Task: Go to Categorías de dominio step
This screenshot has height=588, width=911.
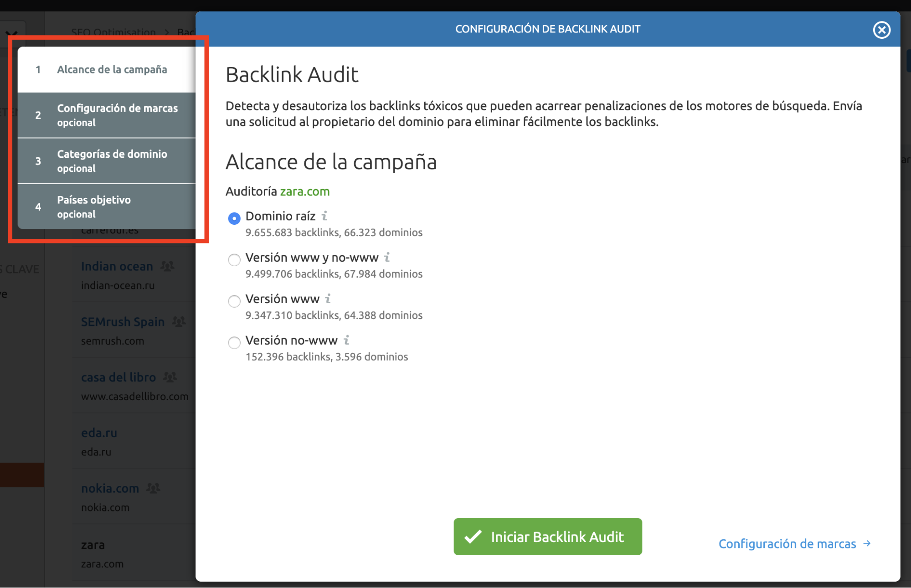Action: click(107, 161)
